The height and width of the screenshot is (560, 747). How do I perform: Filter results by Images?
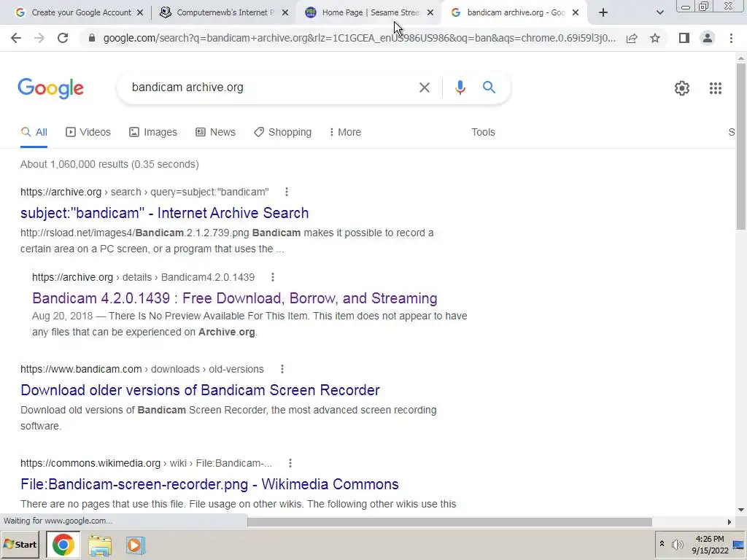153,132
